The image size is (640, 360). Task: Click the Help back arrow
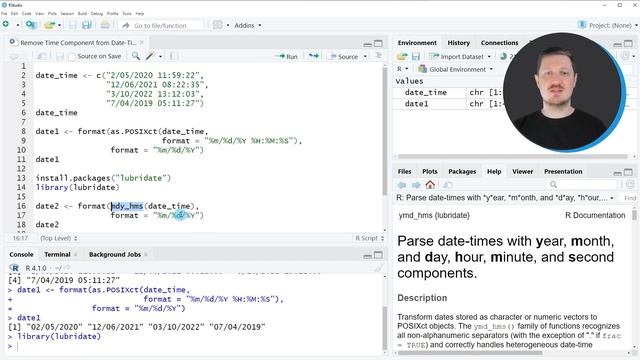402,185
